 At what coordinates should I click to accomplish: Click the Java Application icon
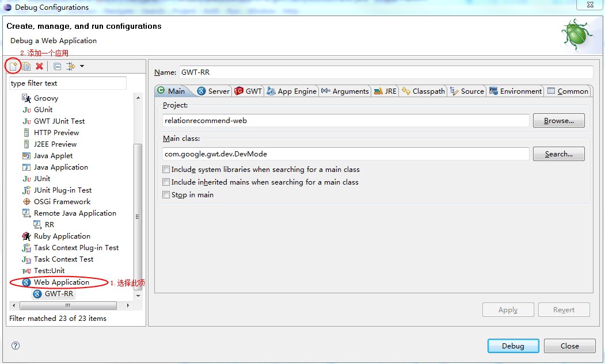pyautogui.click(x=26, y=167)
